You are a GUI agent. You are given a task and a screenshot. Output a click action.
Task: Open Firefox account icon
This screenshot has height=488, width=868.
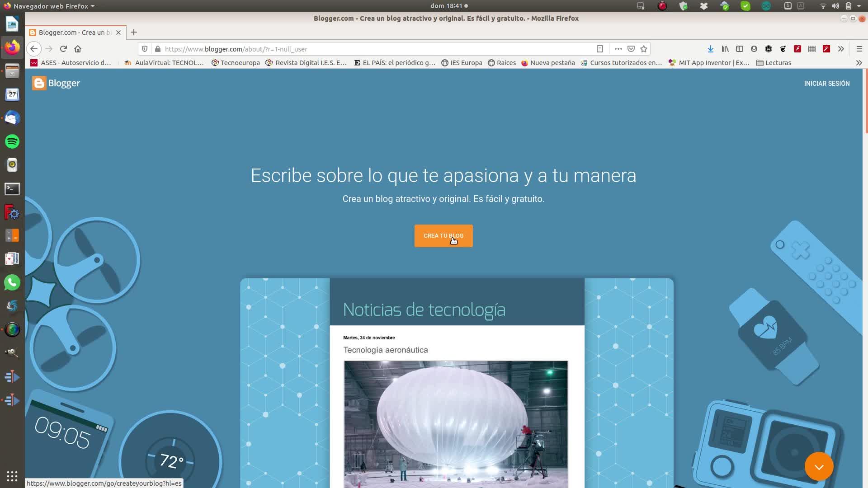754,49
